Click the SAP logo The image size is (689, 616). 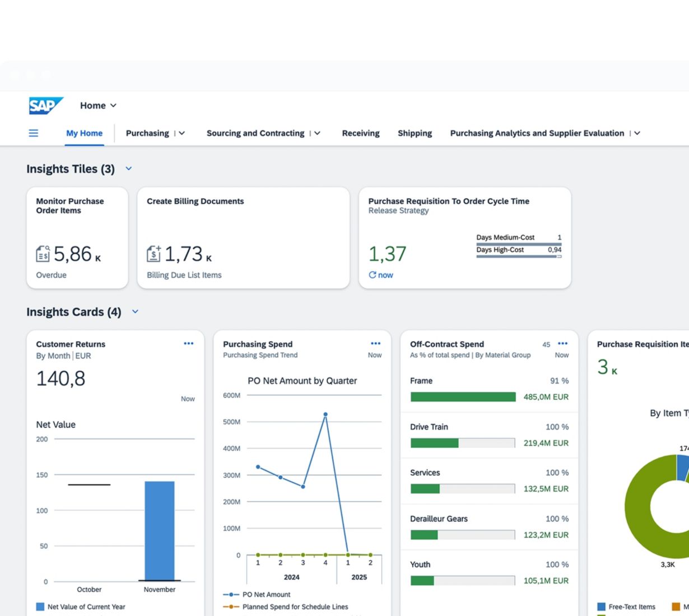45,105
